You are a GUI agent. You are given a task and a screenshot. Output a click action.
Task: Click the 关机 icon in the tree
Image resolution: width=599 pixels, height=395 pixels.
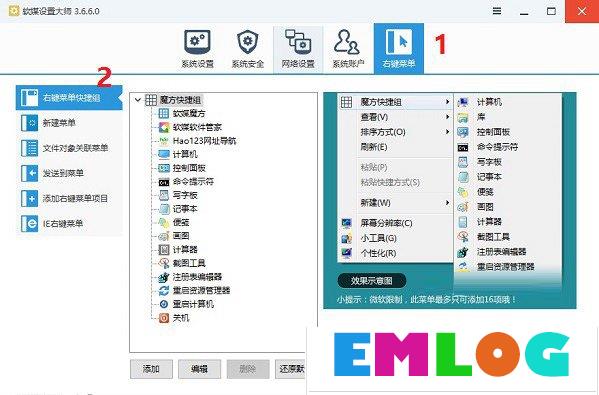click(164, 318)
